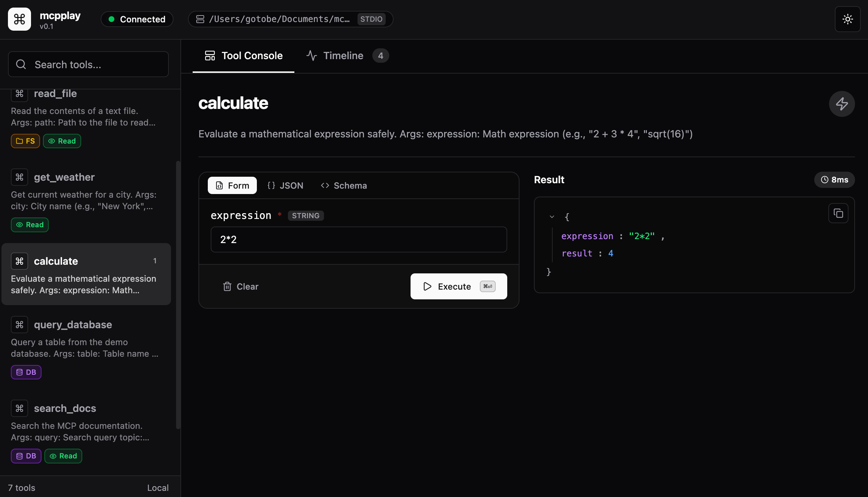Click the search magnifier in the tools sidebar
This screenshot has height=497, width=868.
[21, 64]
